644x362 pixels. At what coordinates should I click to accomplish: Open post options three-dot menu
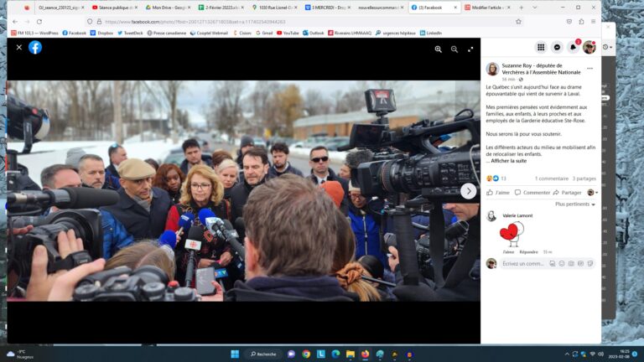coord(589,69)
